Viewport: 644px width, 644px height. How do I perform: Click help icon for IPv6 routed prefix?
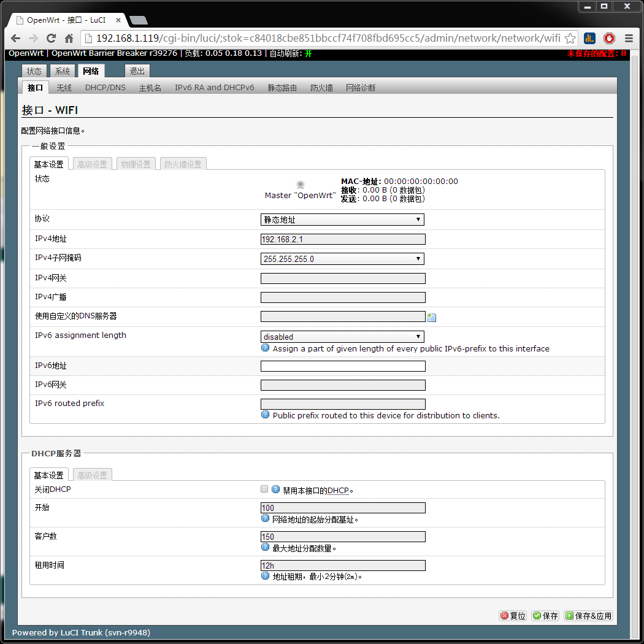pyautogui.click(x=266, y=415)
